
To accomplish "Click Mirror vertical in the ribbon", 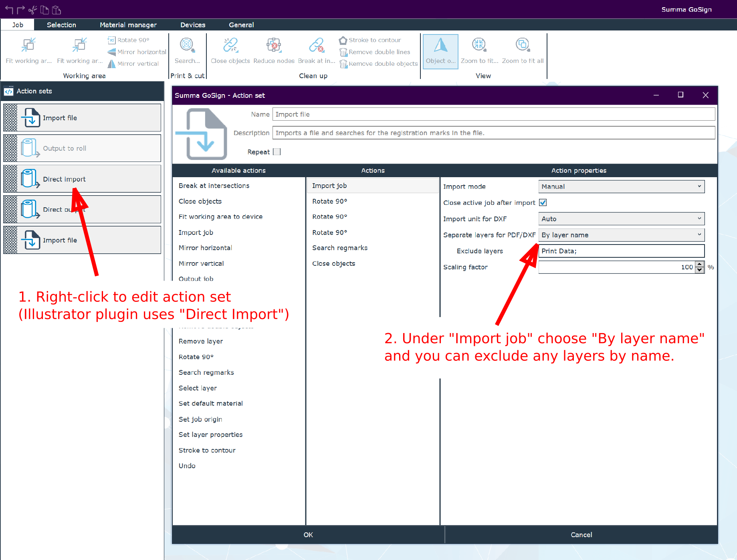I will (133, 64).
